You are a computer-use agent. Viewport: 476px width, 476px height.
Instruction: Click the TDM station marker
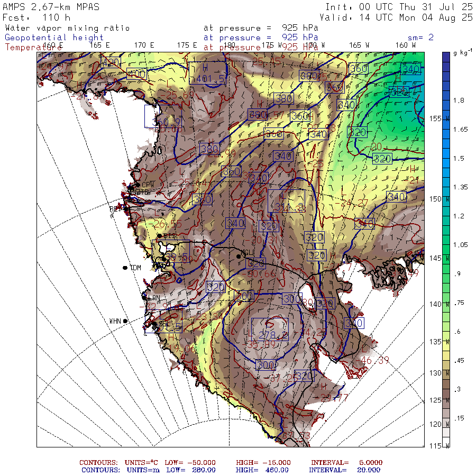(125, 268)
